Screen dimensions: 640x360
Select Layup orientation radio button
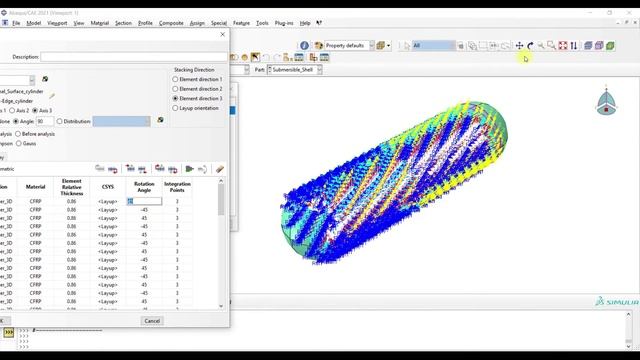pos(175,108)
